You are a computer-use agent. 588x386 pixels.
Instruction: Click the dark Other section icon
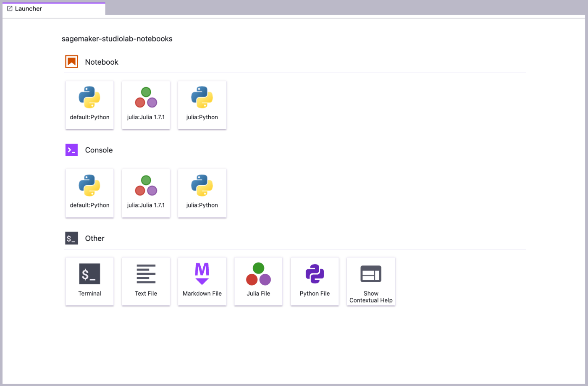click(71, 238)
